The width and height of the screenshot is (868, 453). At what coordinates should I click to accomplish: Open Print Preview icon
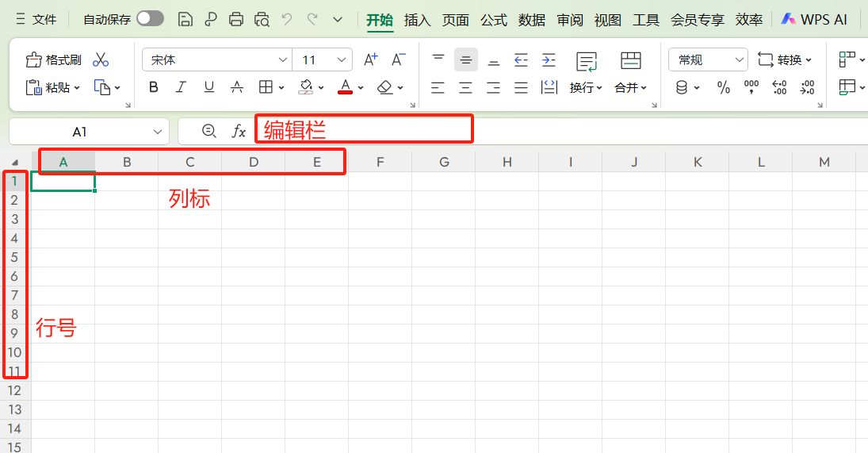262,20
